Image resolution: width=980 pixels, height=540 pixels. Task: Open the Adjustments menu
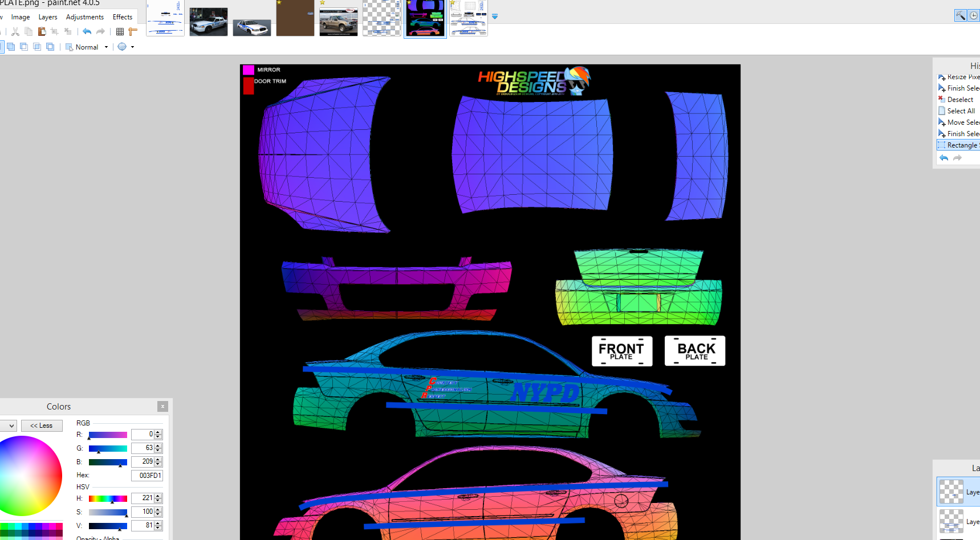[85, 17]
